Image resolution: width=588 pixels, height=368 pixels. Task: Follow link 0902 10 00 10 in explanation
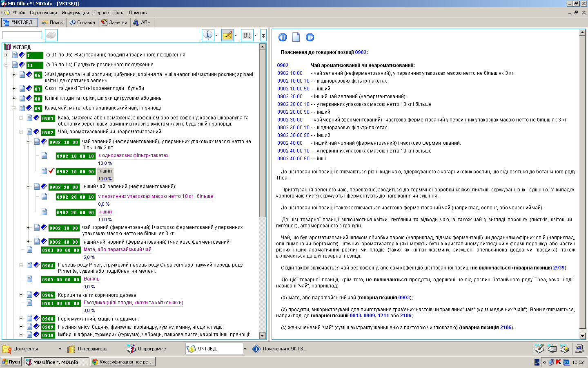tap(293, 81)
